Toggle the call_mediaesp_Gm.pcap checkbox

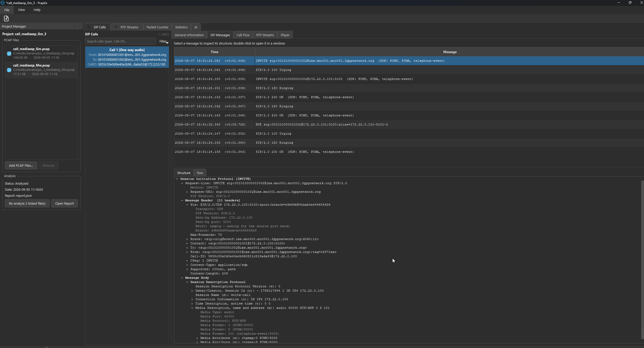(x=9, y=53)
